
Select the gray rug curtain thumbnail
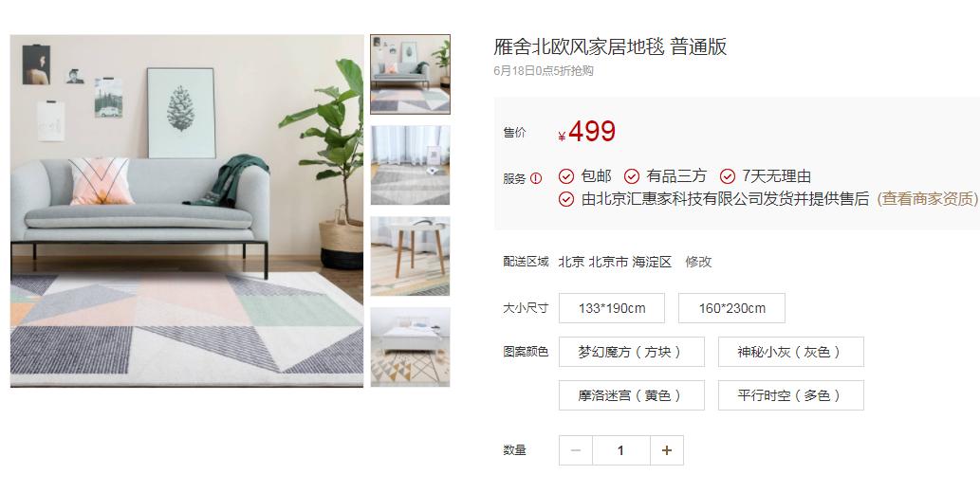point(410,165)
